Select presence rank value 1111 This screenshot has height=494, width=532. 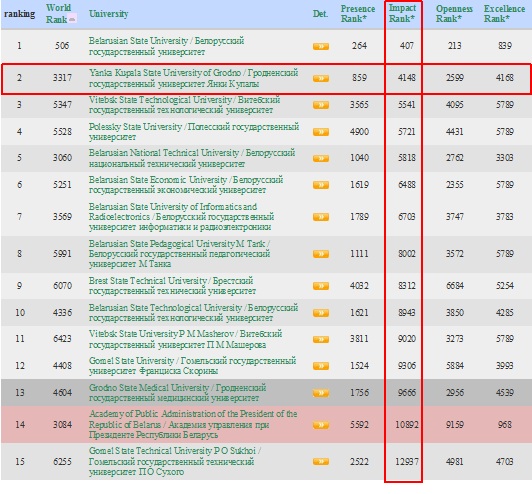pyautogui.click(x=359, y=254)
